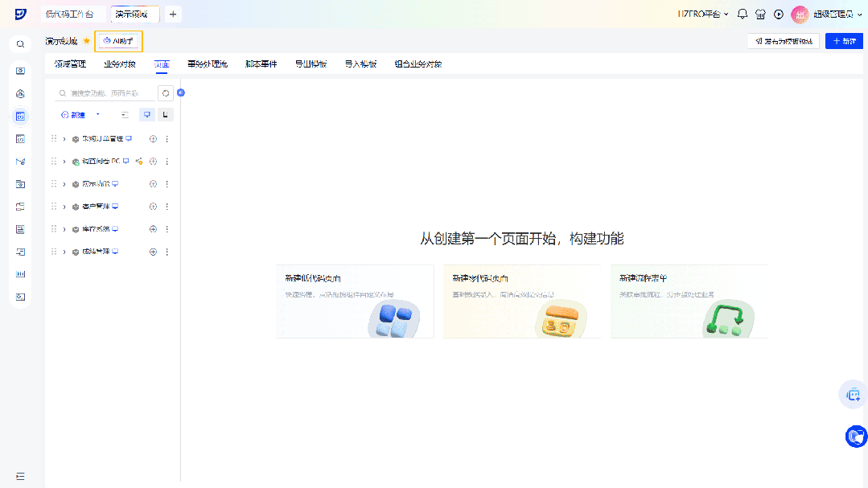The height and width of the screenshot is (488, 868).
Task: Toggle the left sidebar collapse icon at bottom
Action: 21,477
